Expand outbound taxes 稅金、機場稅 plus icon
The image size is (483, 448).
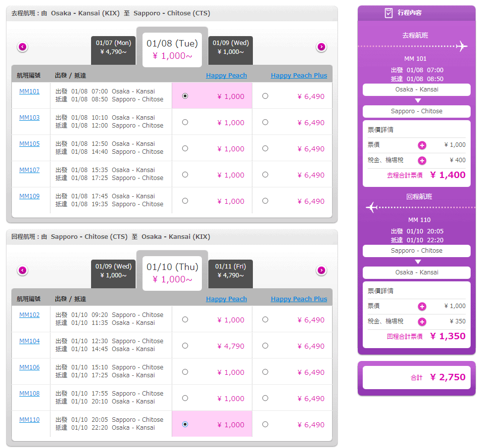[422, 160]
